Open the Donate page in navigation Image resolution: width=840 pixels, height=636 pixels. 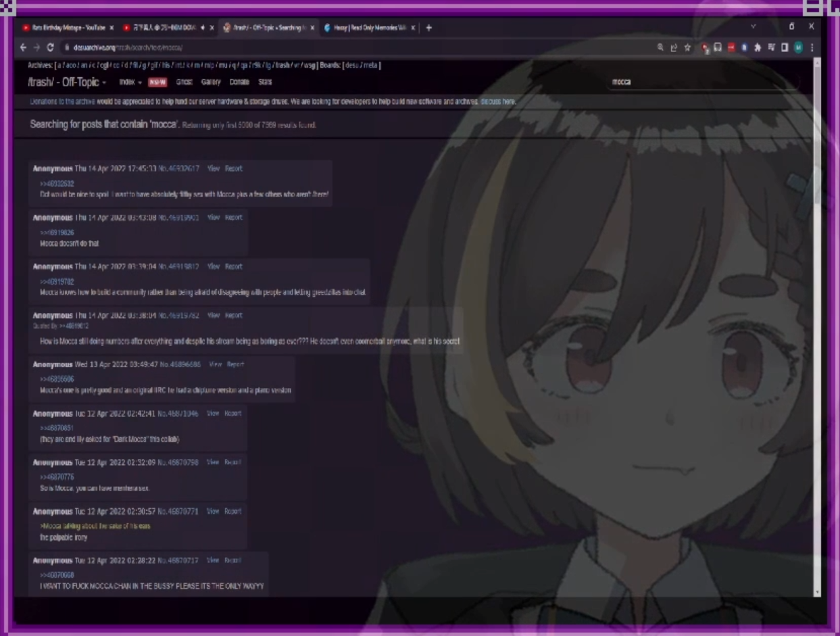pyautogui.click(x=239, y=82)
